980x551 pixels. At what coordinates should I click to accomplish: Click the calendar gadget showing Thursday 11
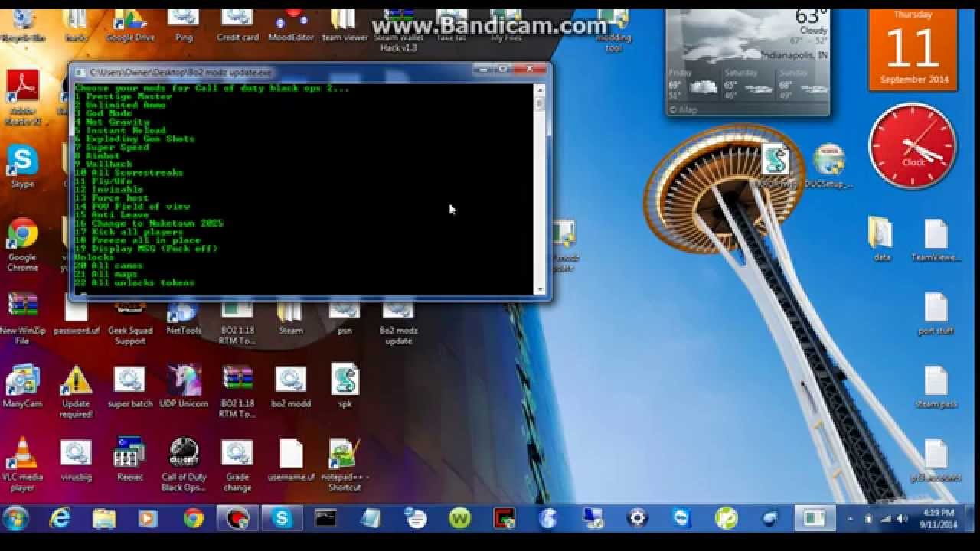pyautogui.click(x=913, y=50)
